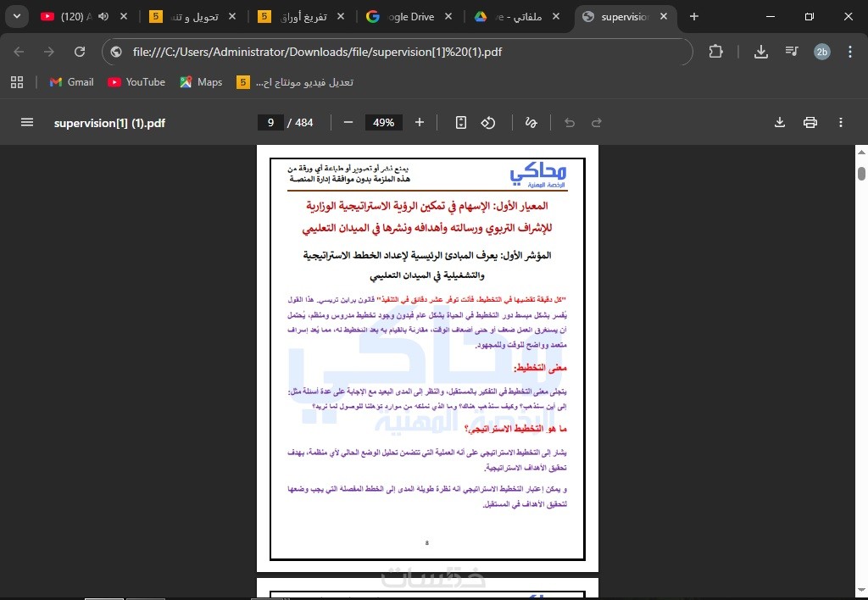Image resolution: width=868 pixels, height=600 pixels.
Task: View site information globe icon
Action: click(x=115, y=52)
